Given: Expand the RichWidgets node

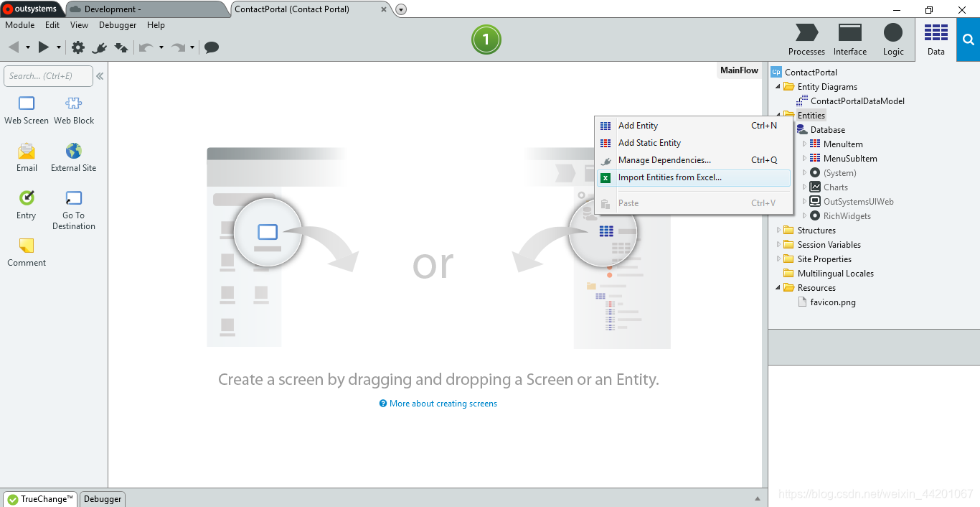Looking at the screenshot, I should coord(804,216).
